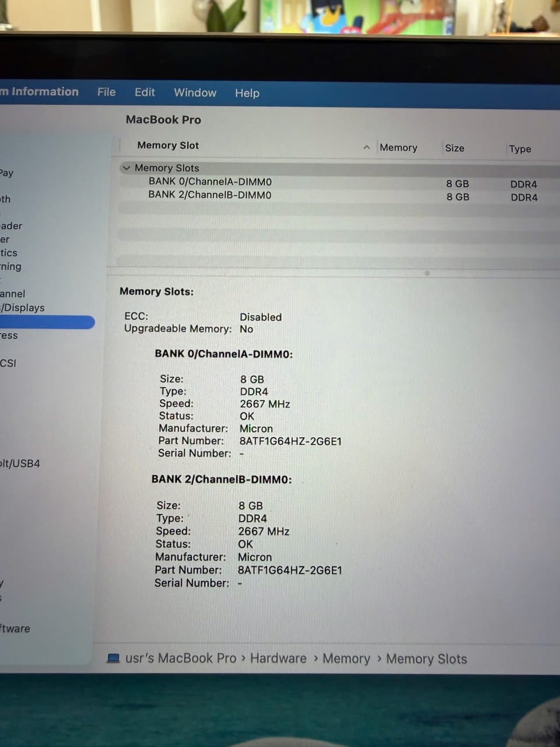
Task: Click the BANK 0/ChannelA-DIMM0: details heading
Action: pyautogui.click(x=223, y=354)
